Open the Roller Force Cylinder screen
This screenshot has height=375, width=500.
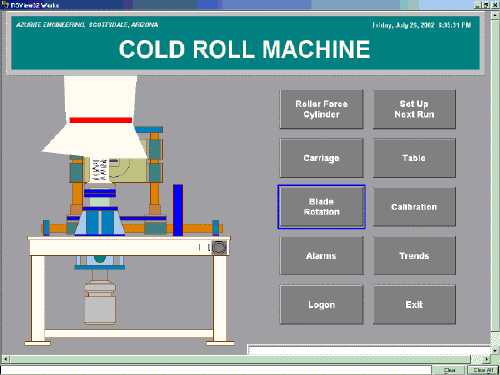click(321, 109)
